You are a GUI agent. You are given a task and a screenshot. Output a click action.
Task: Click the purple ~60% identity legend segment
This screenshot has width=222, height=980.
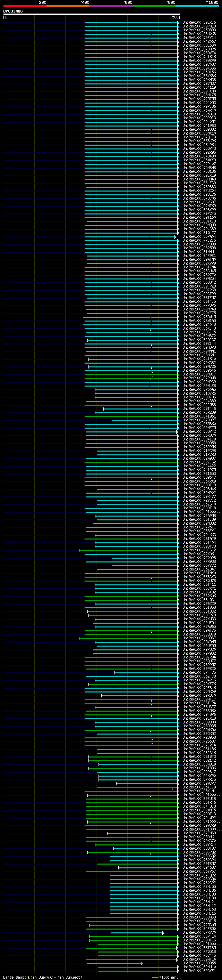(x=111, y=6)
